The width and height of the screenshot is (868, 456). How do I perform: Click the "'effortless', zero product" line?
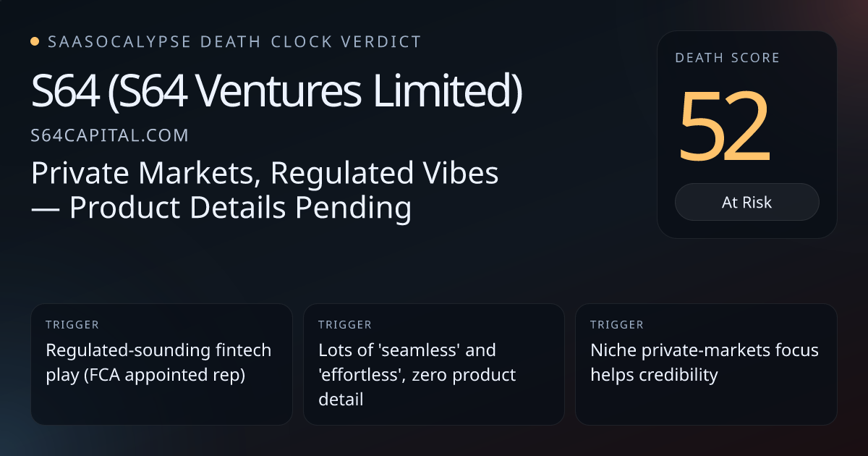point(417,375)
